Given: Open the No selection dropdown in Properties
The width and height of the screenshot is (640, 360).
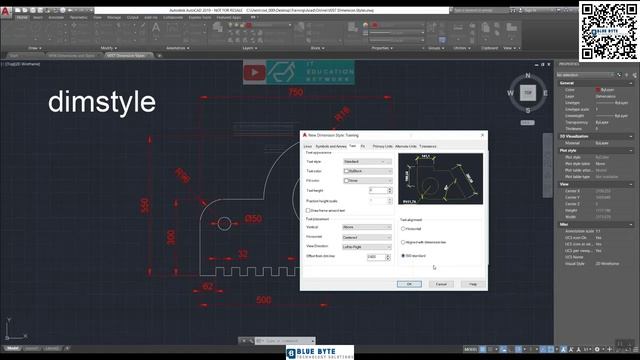Looking at the screenshot, I should (585, 75).
